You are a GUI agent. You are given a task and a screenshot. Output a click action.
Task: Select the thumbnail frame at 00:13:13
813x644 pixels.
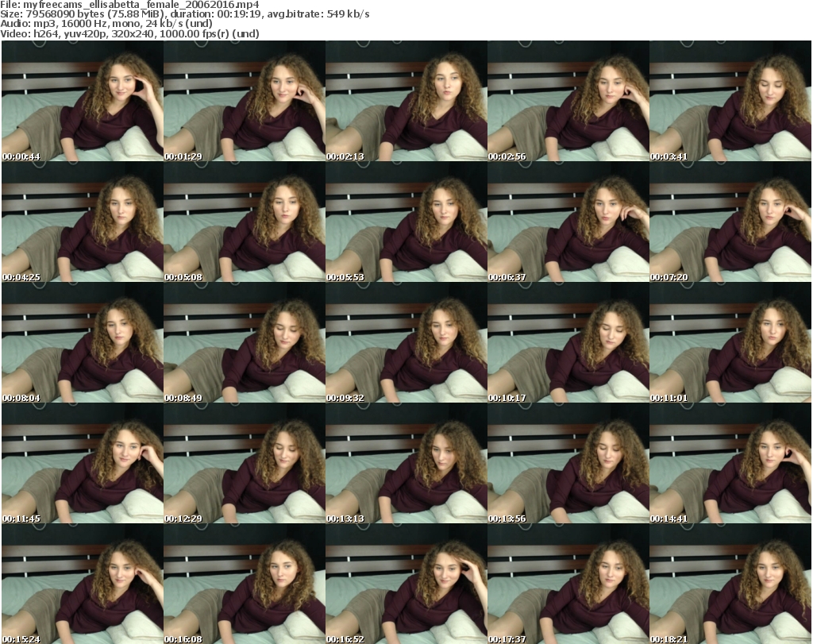(406, 463)
